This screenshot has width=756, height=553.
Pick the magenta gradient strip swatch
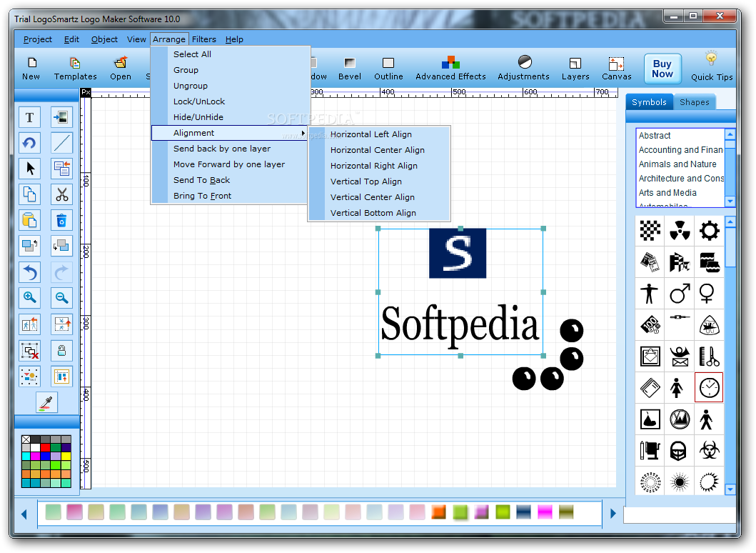point(545,512)
